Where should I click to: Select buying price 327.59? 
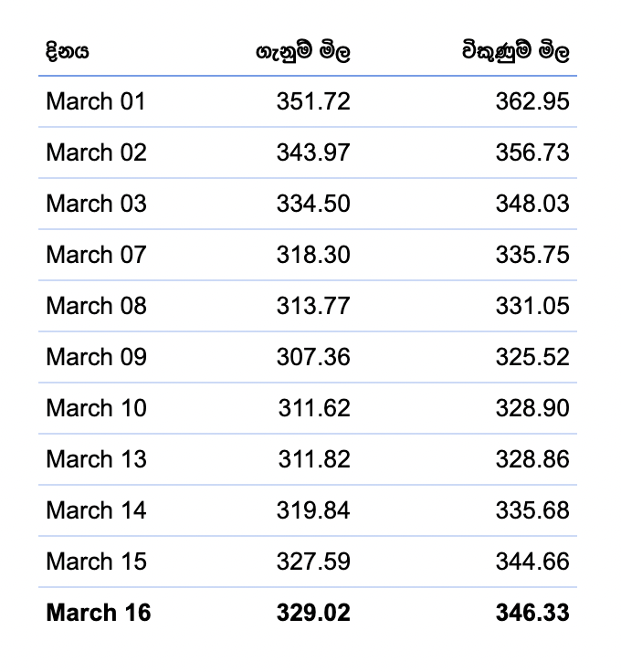[313, 562]
